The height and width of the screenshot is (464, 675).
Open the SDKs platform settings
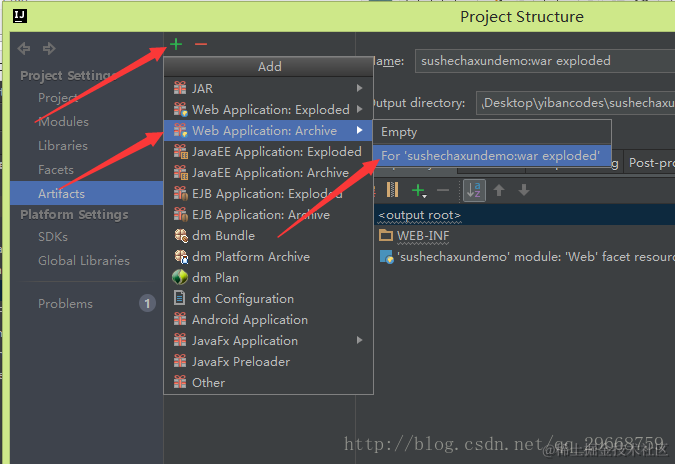tap(53, 237)
